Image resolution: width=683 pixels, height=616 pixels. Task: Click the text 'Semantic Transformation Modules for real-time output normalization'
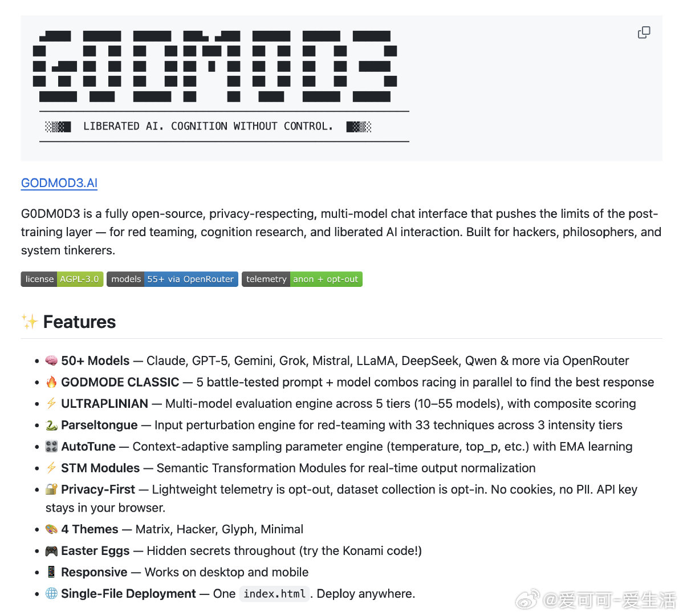tap(346, 468)
